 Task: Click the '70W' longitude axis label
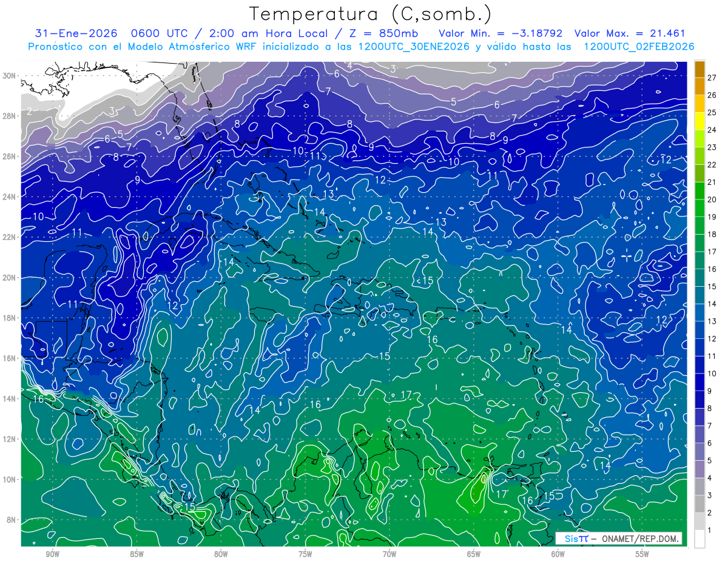[389, 555]
